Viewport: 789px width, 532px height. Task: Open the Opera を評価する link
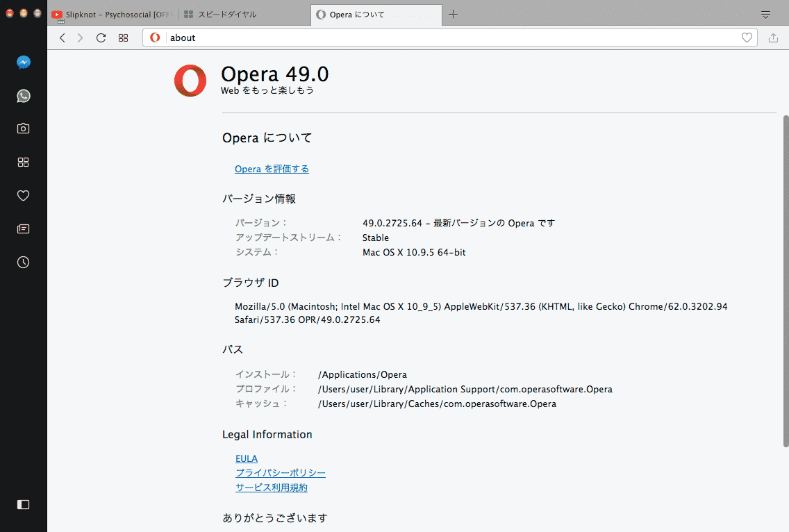(x=272, y=169)
